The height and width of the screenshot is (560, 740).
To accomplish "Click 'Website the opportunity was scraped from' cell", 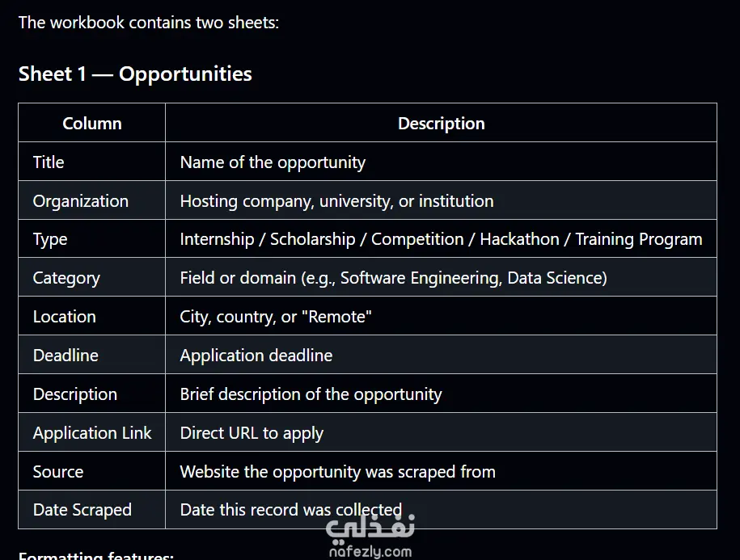I will tap(442, 471).
